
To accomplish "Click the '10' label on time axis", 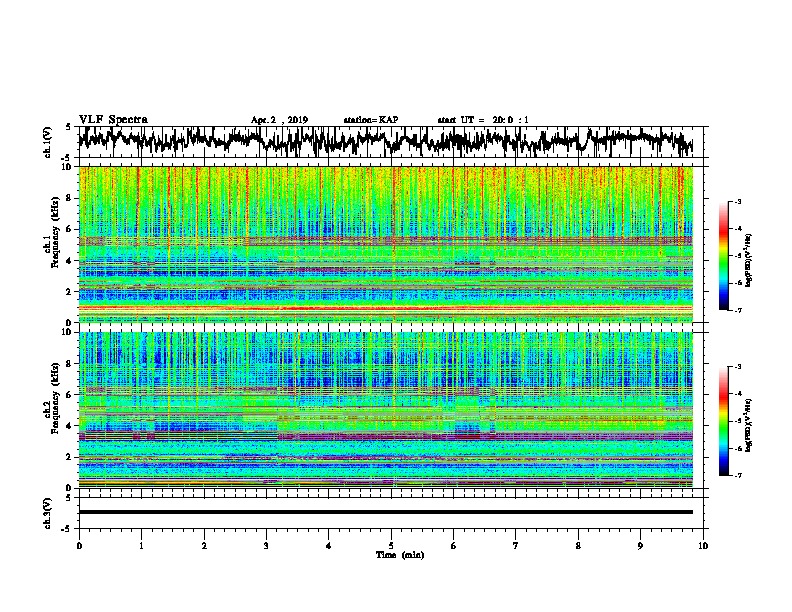I will point(703,546).
